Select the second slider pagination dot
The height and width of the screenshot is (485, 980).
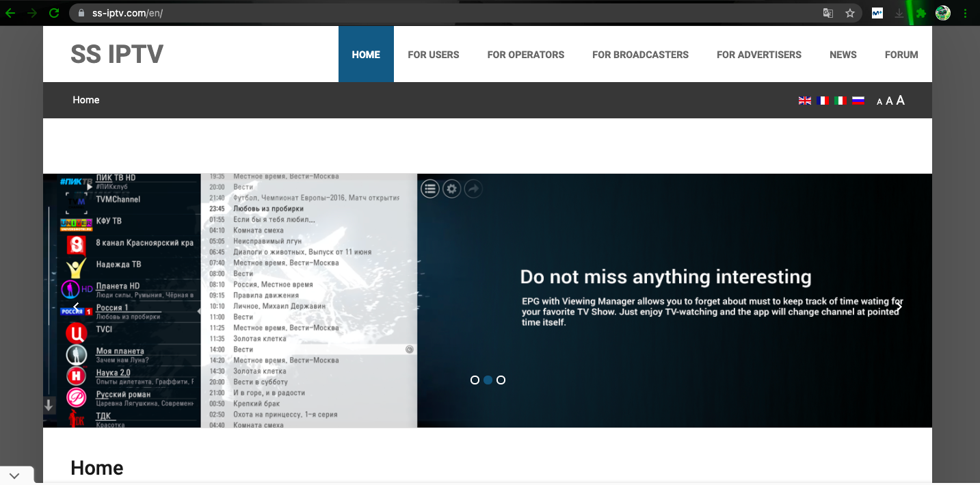(x=488, y=380)
